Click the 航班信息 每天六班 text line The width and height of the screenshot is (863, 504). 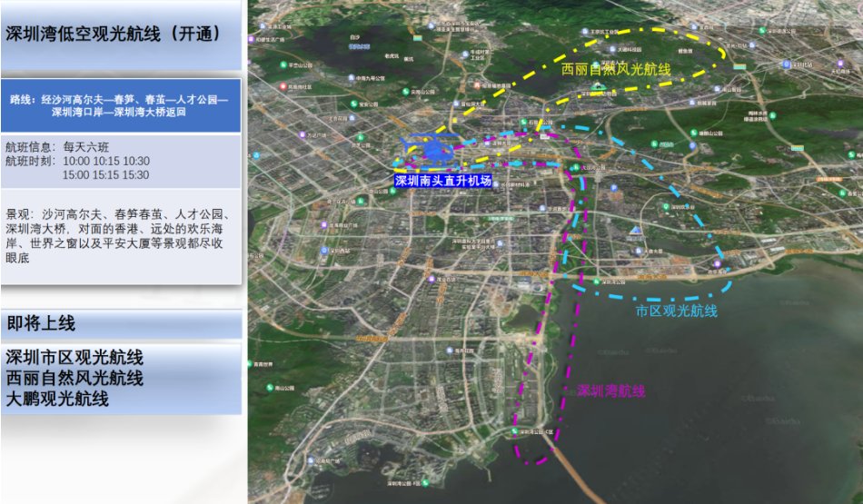57,146
